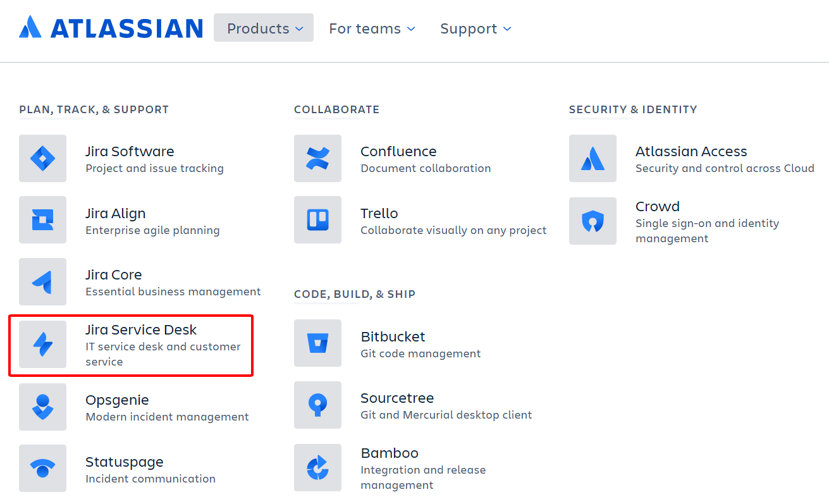Select the Confluence icon
Image resolution: width=829 pixels, height=504 pixels.
pos(317,159)
